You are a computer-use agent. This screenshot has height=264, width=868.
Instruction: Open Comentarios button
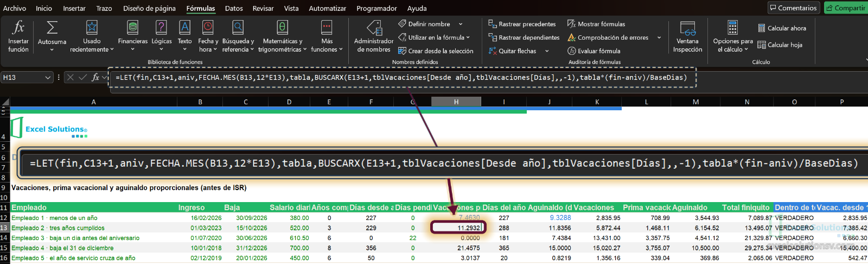coord(793,8)
